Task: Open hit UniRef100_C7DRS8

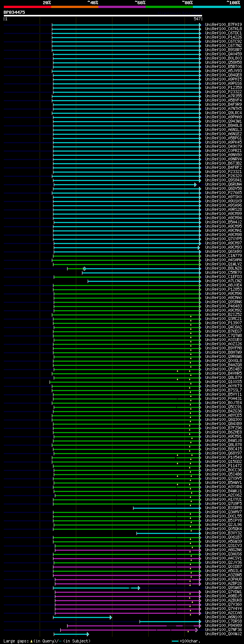Action: tap(223, 621)
